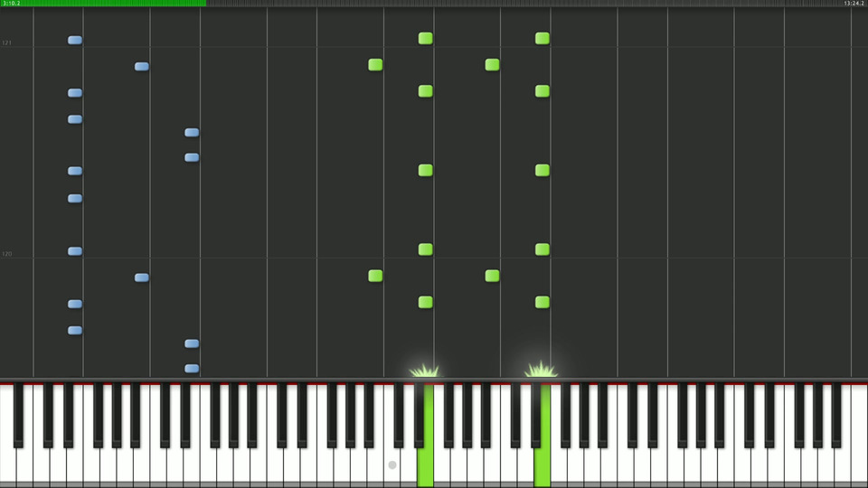Tap the rightmost black piano key

click(836, 415)
